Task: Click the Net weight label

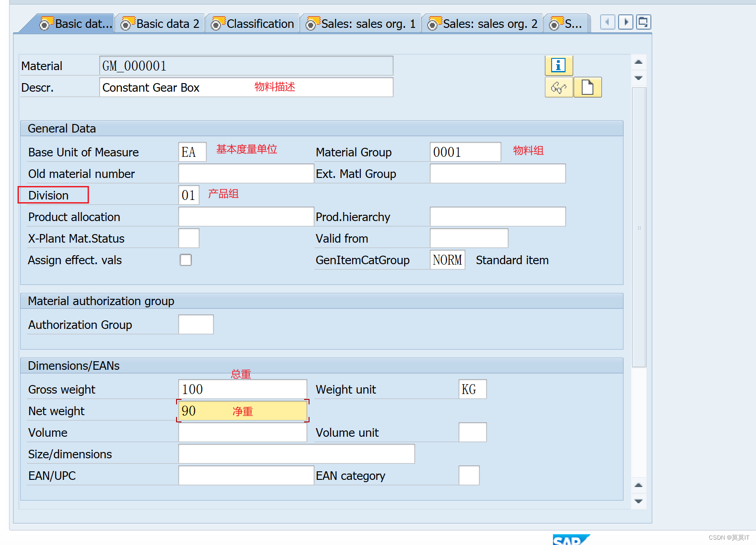Action: 57,411
